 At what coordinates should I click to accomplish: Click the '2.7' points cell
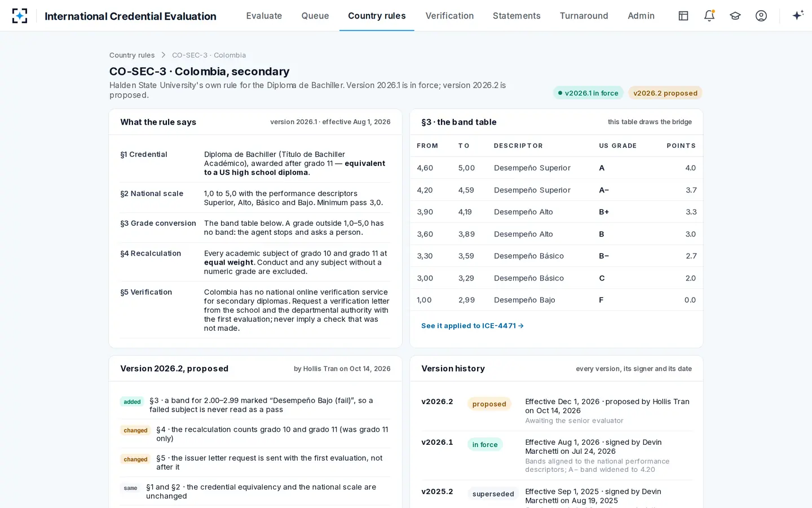click(x=691, y=256)
